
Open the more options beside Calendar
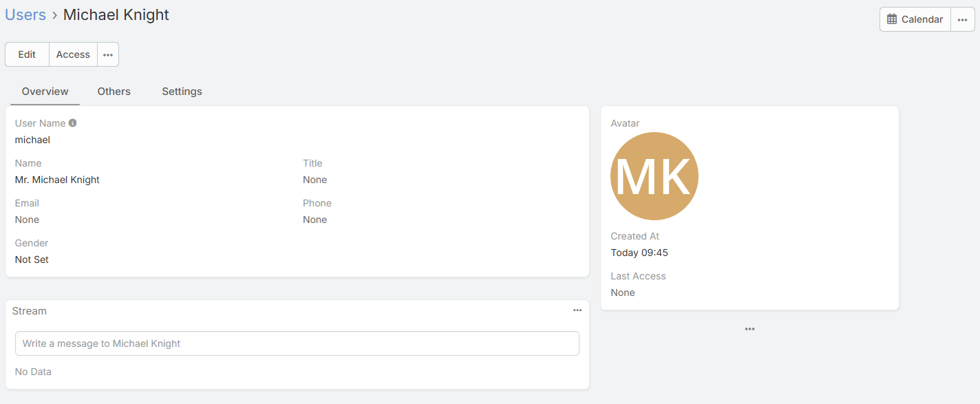(962, 19)
